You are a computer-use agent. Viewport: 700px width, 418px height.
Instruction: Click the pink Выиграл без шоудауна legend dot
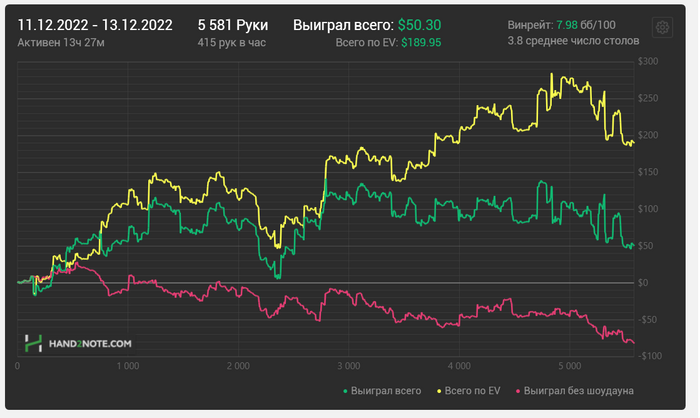(518, 391)
